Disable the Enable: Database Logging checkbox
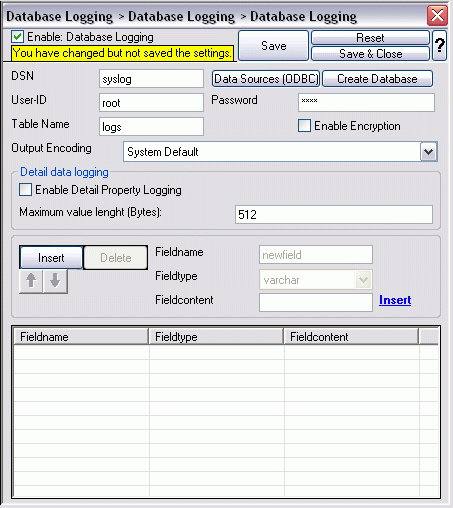This screenshot has width=453, height=508. (17, 37)
